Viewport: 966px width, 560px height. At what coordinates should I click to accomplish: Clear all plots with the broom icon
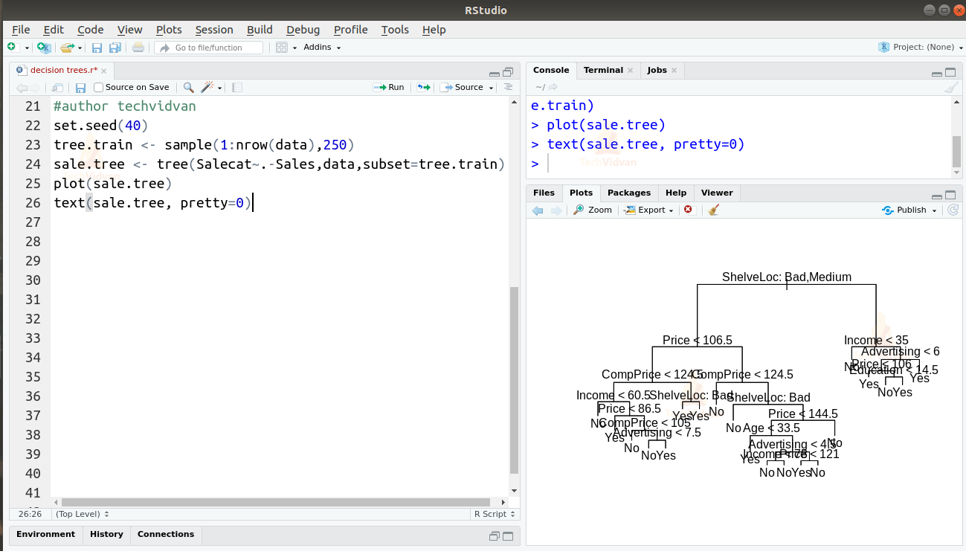click(714, 210)
